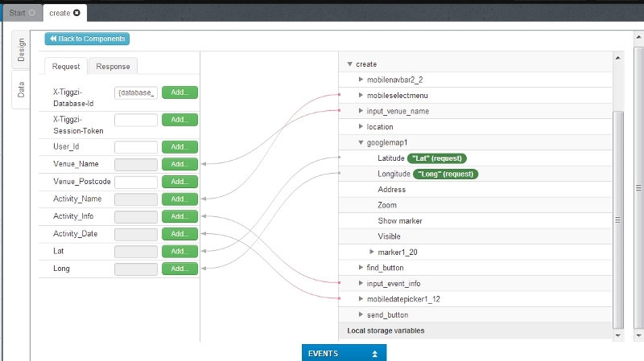Click the "Long" (request) mapping badge
The width and height of the screenshot is (644, 361).
coord(442,174)
